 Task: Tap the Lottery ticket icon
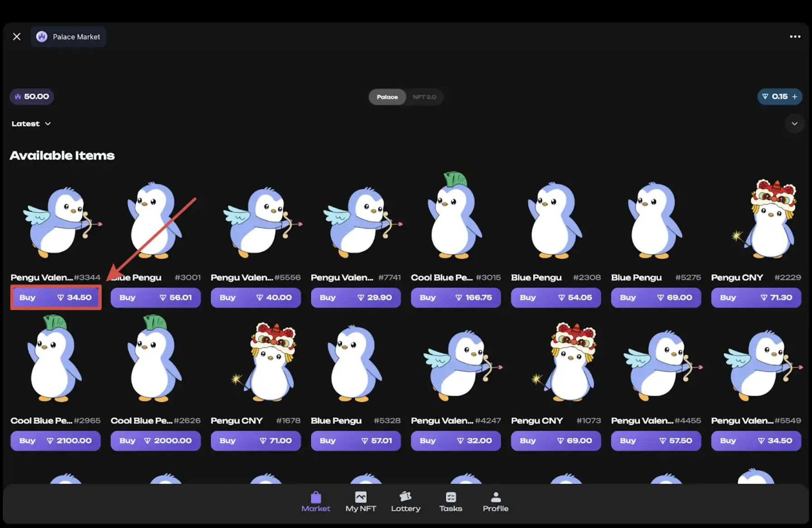[x=405, y=496]
